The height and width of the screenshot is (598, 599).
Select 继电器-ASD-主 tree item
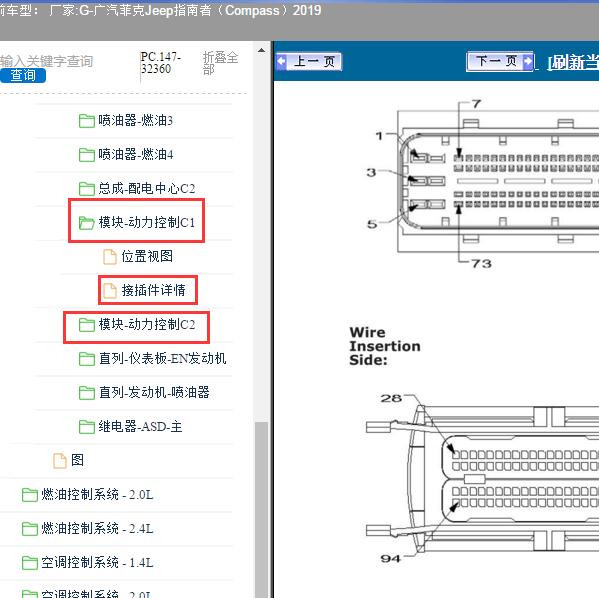coord(140,426)
